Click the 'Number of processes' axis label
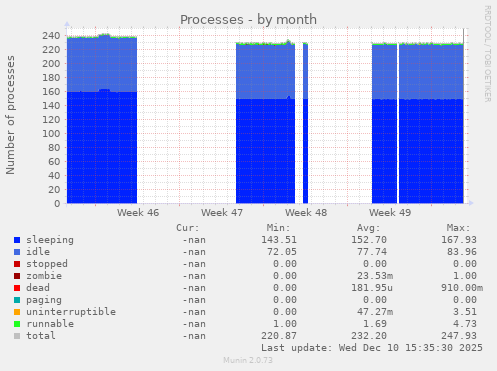Screen dimensions: 497x371 coord(10,115)
